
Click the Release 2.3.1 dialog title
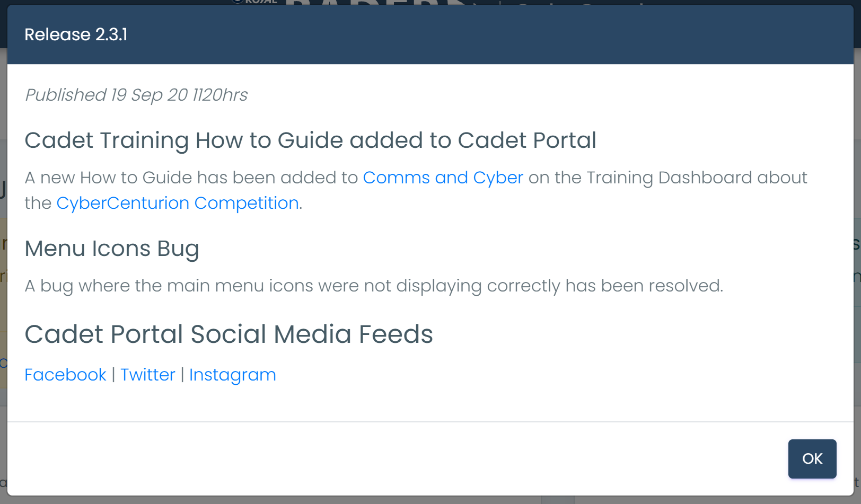point(76,34)
